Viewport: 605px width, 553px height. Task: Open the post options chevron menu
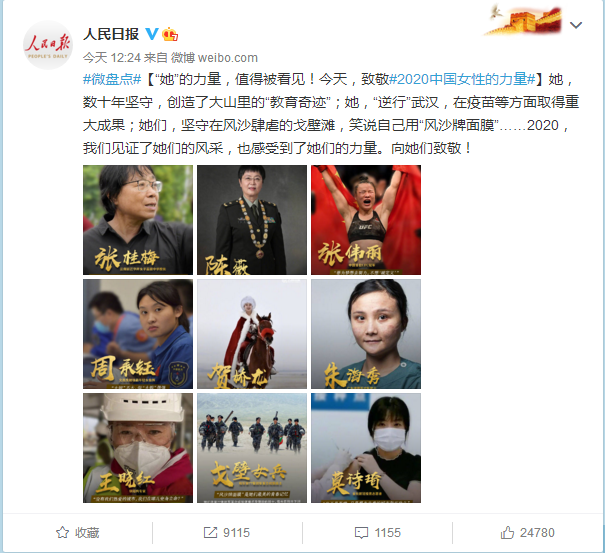[576, 25]
